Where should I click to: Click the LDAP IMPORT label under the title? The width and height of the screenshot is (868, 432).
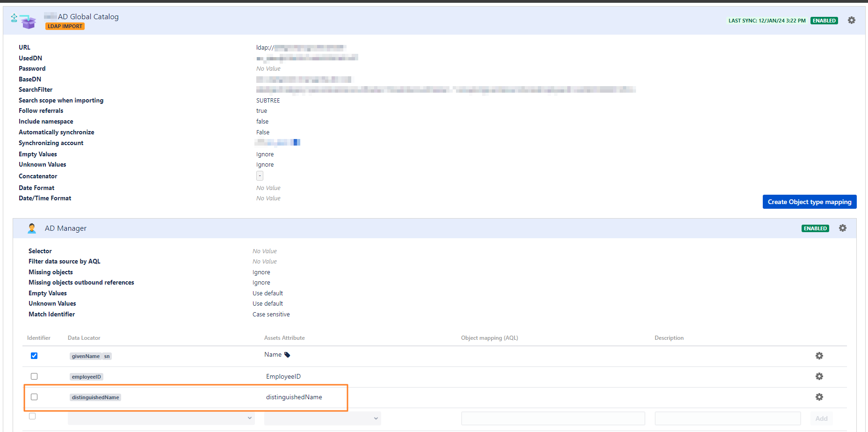click(65, 26)
